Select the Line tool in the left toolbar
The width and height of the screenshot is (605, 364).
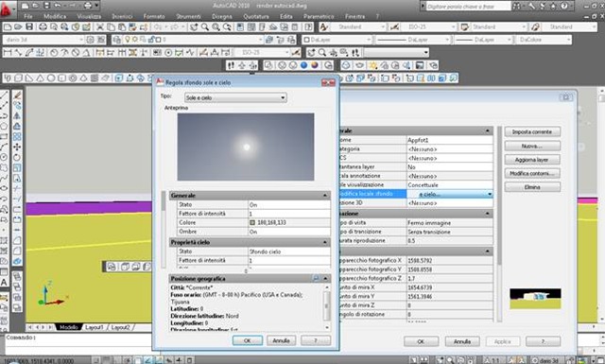(x=4, y=95)
